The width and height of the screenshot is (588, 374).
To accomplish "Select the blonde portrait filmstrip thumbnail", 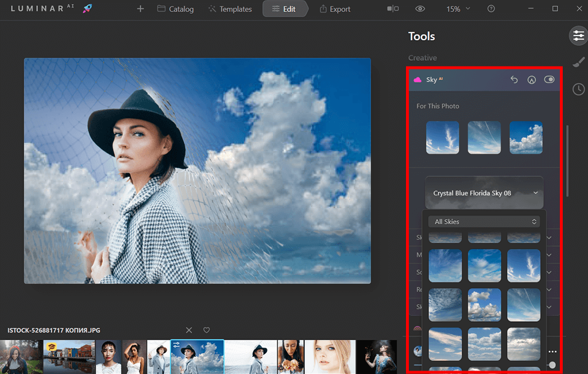I will [x=330, y=357].
